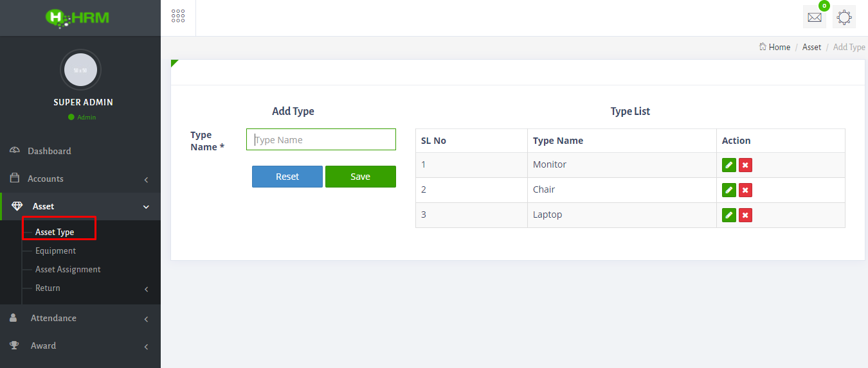Click serial number 1 cell
868x368 pixels.
click(x=471, y=164)
